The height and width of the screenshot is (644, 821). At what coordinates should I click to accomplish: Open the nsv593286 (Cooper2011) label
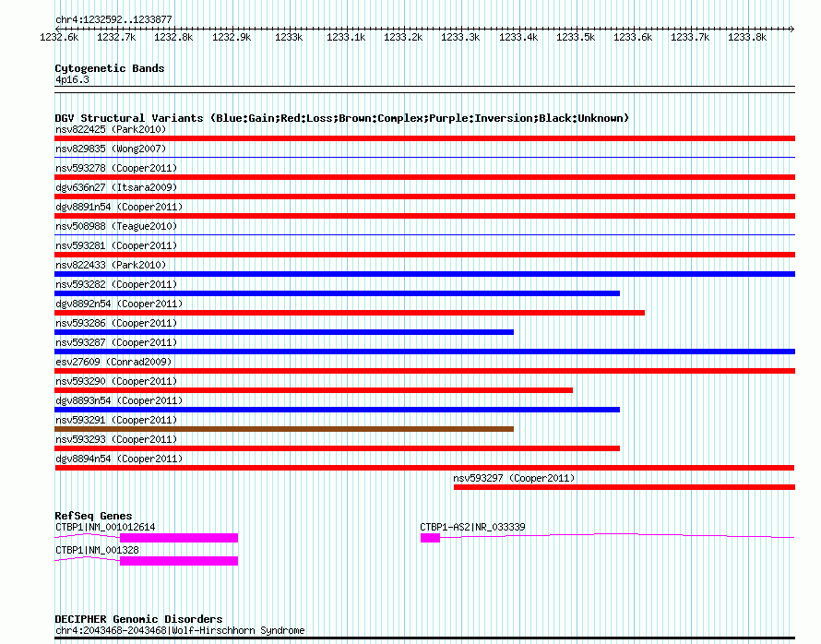coord(116,323)
